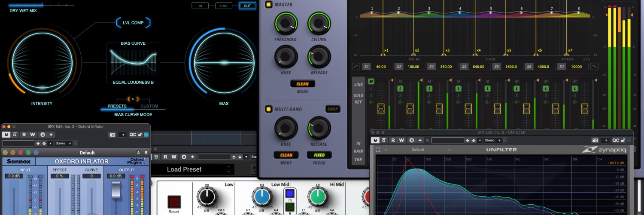Select EQ band node 4 on spectrum display

pyautogui.click(x=460, y=12)
